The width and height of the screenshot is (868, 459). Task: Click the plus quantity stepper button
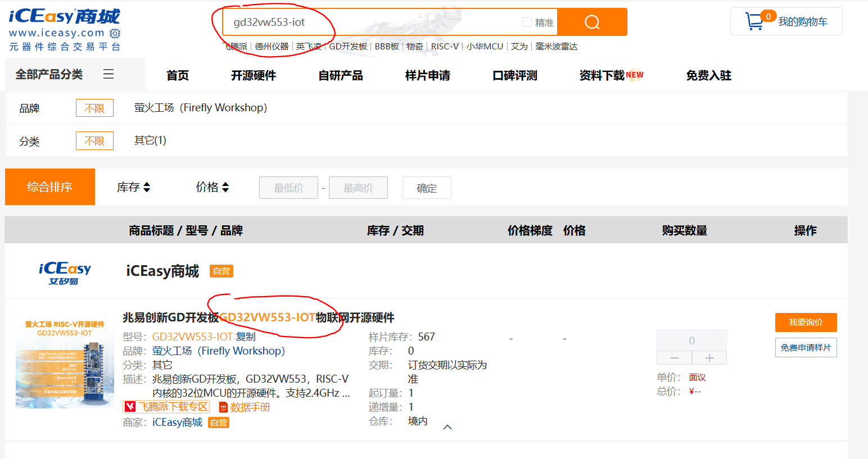709,358
